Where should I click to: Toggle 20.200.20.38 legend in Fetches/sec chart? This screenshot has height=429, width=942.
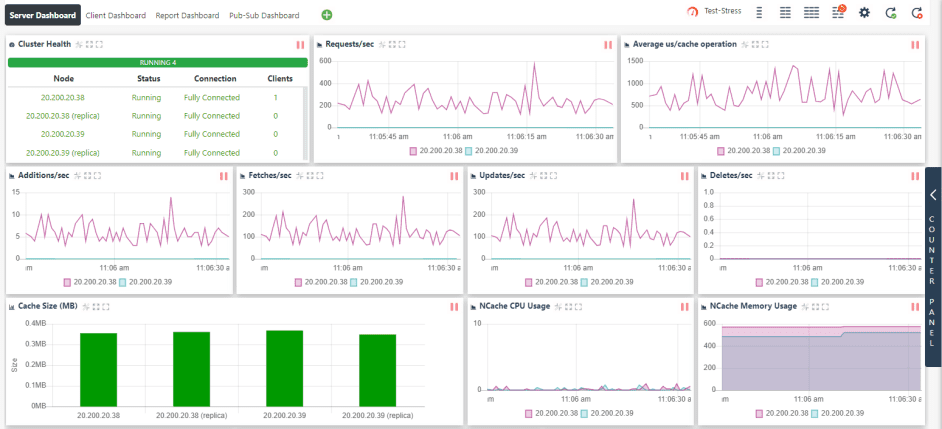(x=321, y=282)
